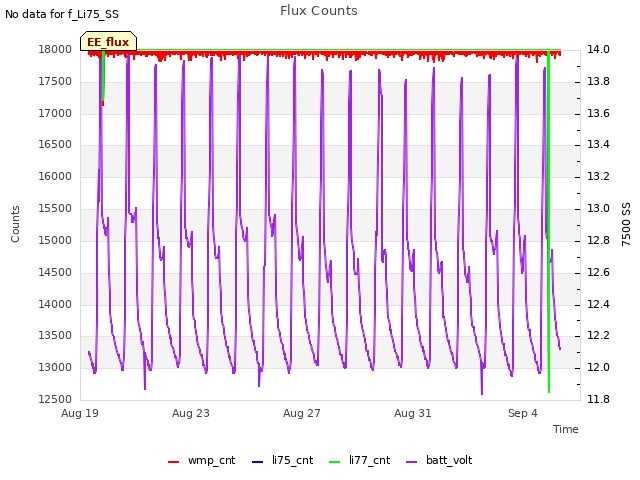The image size is (640, 480).
Task: Click the 14500 left axis tick label
Action: 55,272
